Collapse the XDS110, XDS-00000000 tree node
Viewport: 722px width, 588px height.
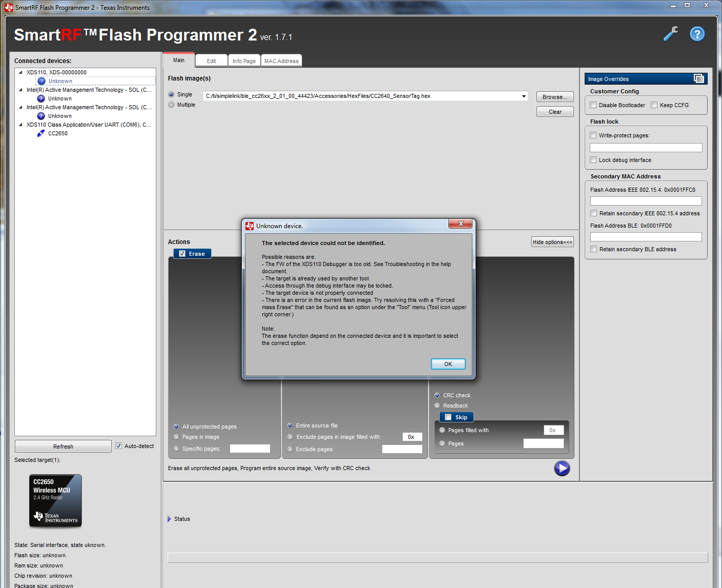click(20, 72)
